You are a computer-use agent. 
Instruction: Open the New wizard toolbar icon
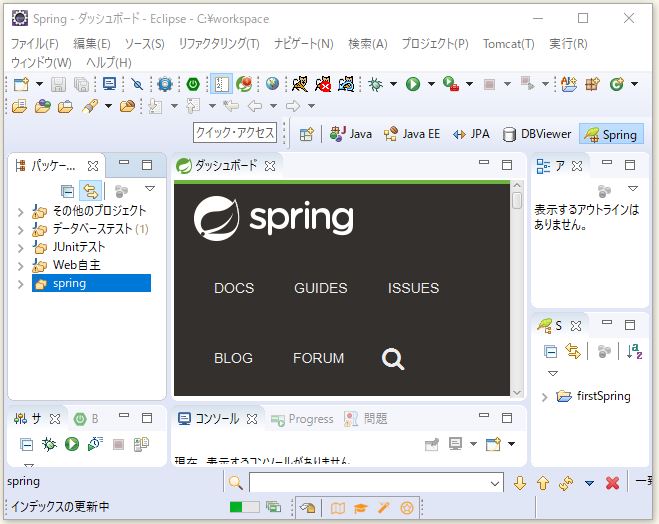tap(21, 84)
